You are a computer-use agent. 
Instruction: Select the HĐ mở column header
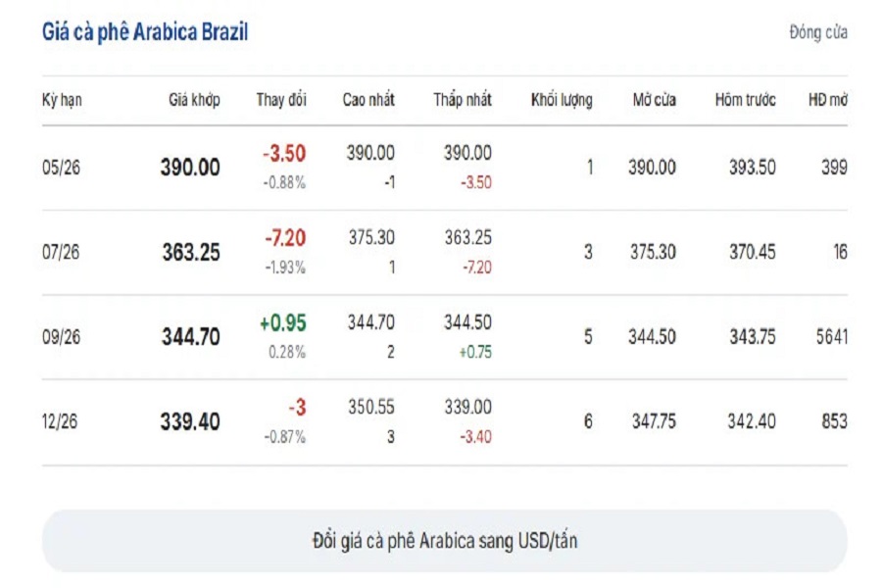(x=827, y=100)
